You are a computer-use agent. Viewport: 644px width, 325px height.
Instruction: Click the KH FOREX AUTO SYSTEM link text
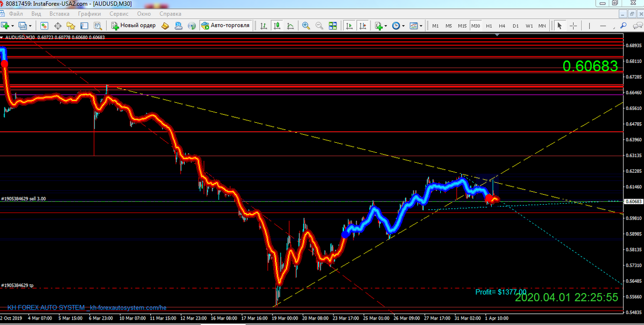pos(87,308)
